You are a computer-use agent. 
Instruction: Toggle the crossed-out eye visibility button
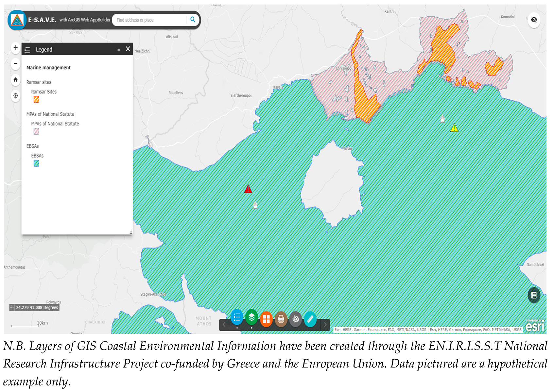(534, 20)
